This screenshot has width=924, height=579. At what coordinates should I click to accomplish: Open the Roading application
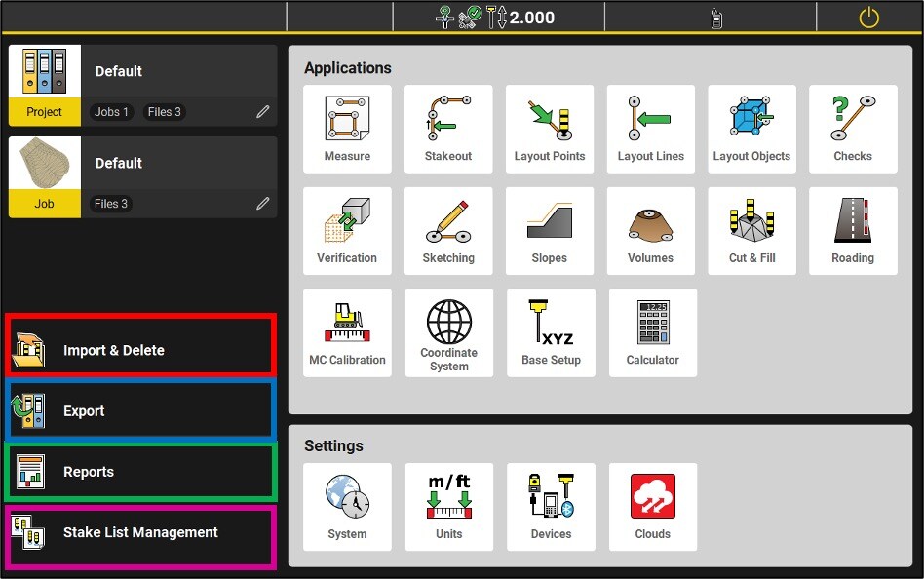853,231
